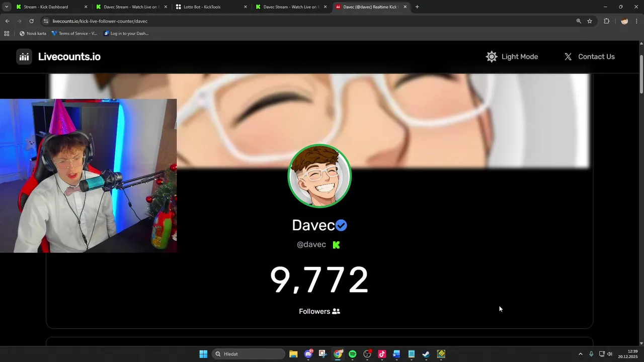Image resolution: width=644 pixels, height=362 pixels.
Task: Go back to the previous page
Action: [x=7, y=21]
